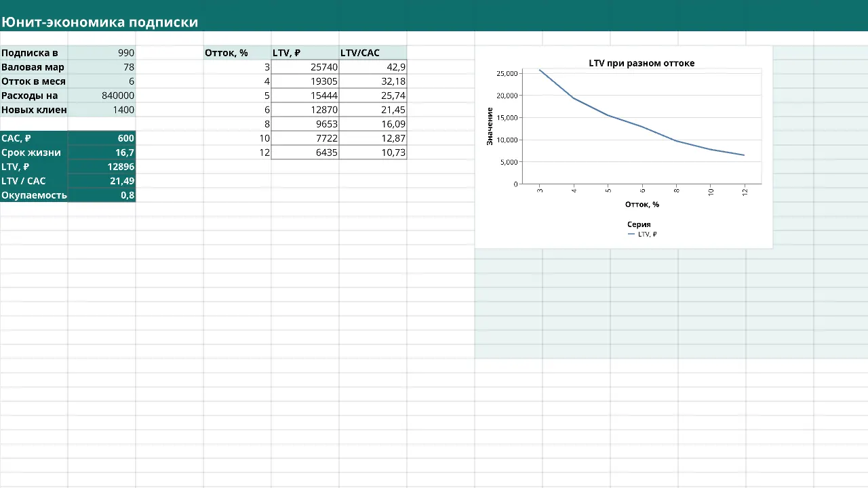Image resolution: width=868 pixels, height=488 pixels.
Task: Select ratio cell 10,73
Action: pos(373,152)
